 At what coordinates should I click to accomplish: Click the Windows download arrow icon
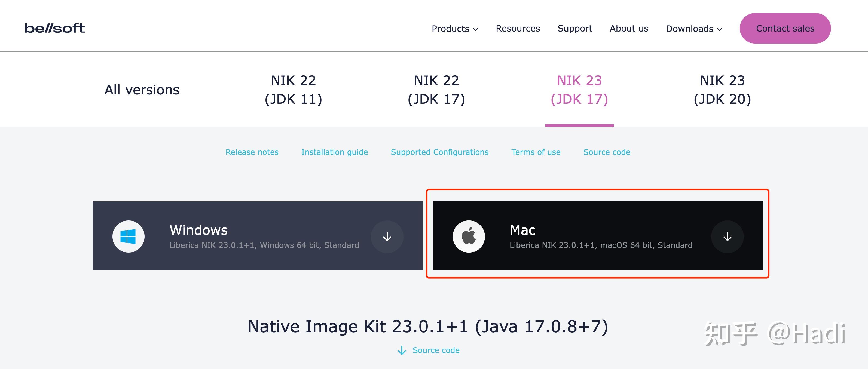point(387,236)
